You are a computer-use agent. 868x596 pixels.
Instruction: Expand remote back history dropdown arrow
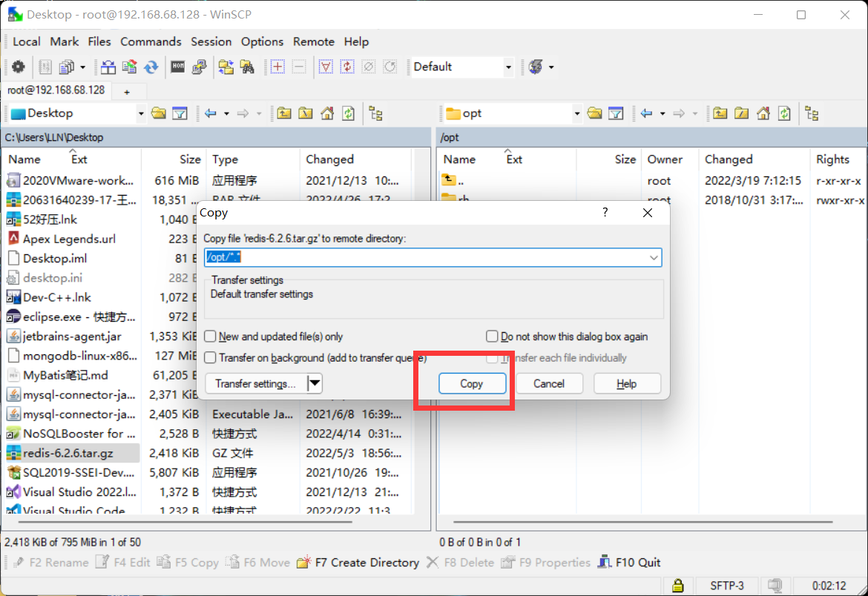point(662,113)
